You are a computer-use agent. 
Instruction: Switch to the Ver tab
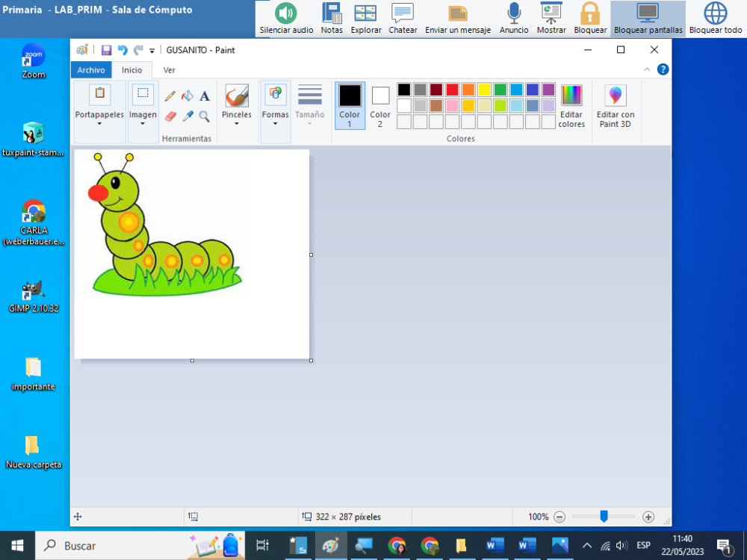(169, 69)
